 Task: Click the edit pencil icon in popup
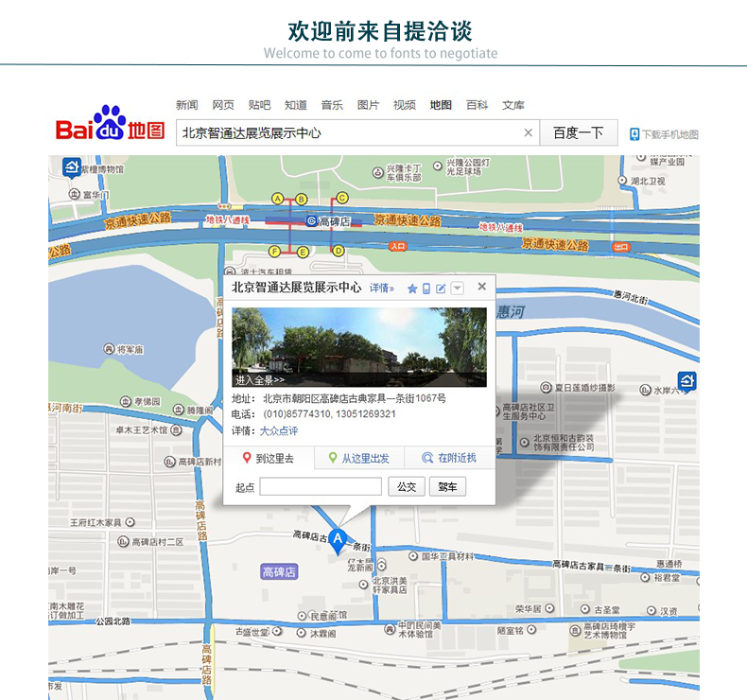(441, 289)
